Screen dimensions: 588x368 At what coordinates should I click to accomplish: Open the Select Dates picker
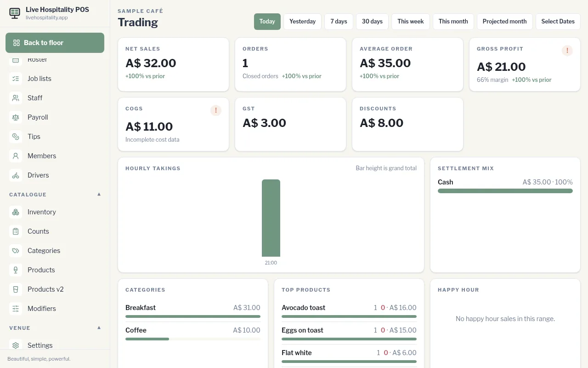(558, 22)
